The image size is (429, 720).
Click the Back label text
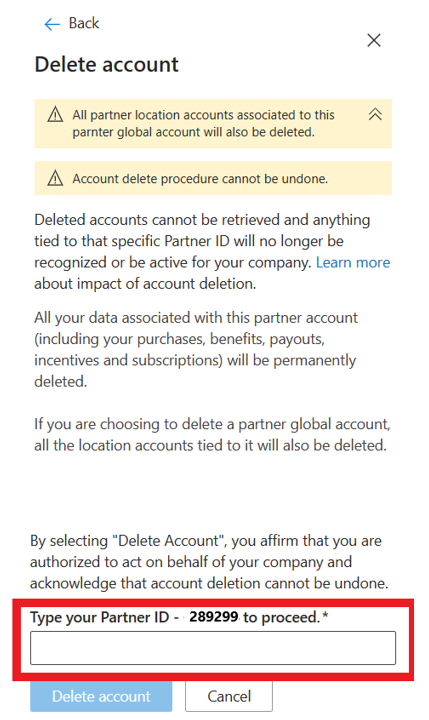[84, 23]
